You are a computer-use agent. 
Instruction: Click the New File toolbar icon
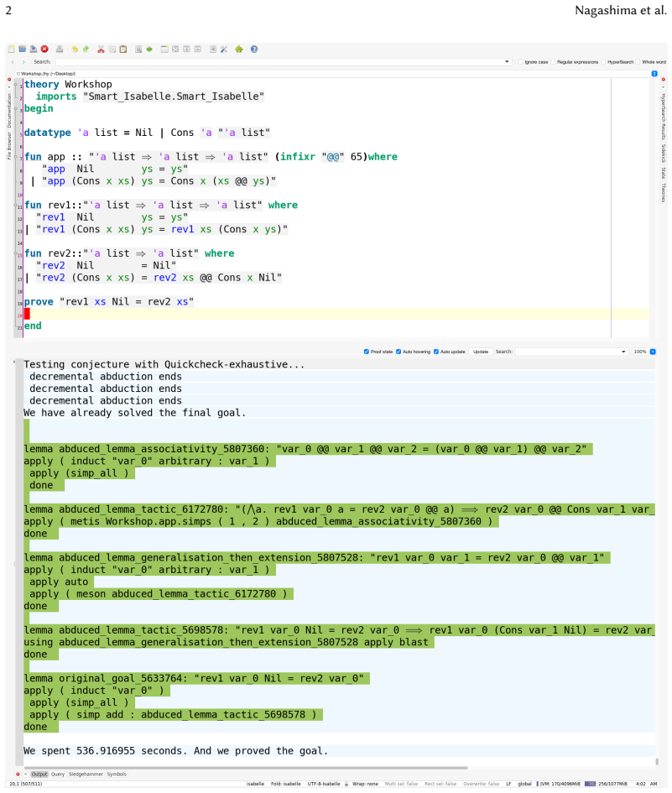pos(11,49)
